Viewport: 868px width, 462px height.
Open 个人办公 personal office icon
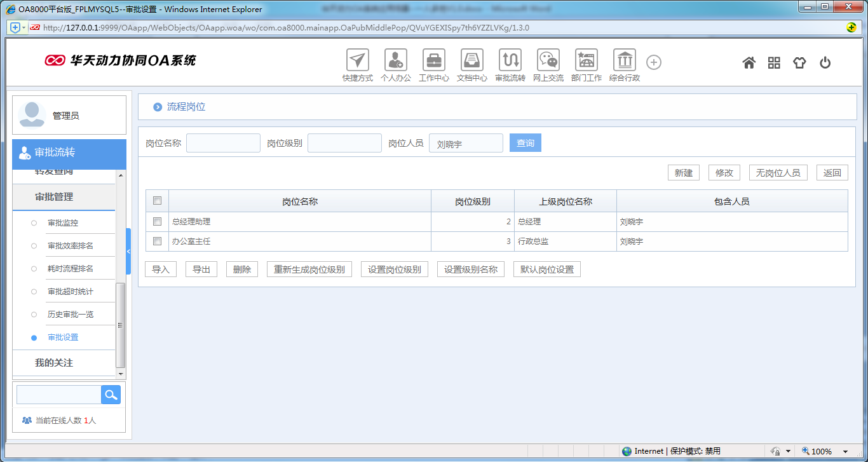pos(396,60)
